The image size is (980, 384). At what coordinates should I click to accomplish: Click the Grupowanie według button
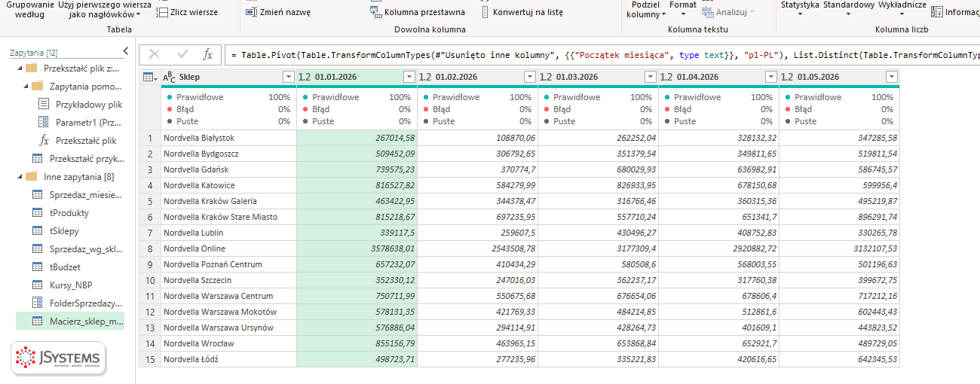click(x=29, y=9)
